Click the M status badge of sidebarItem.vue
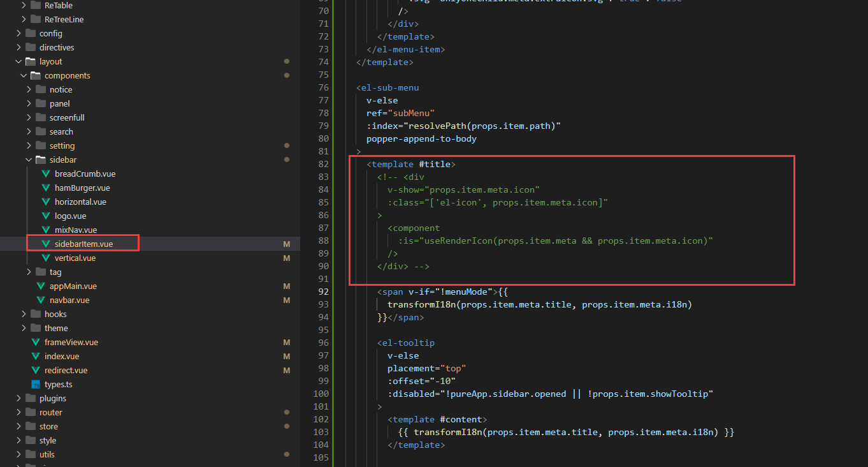Image resolution: width=868 pixels, height=467 pixels. (287, 244)
